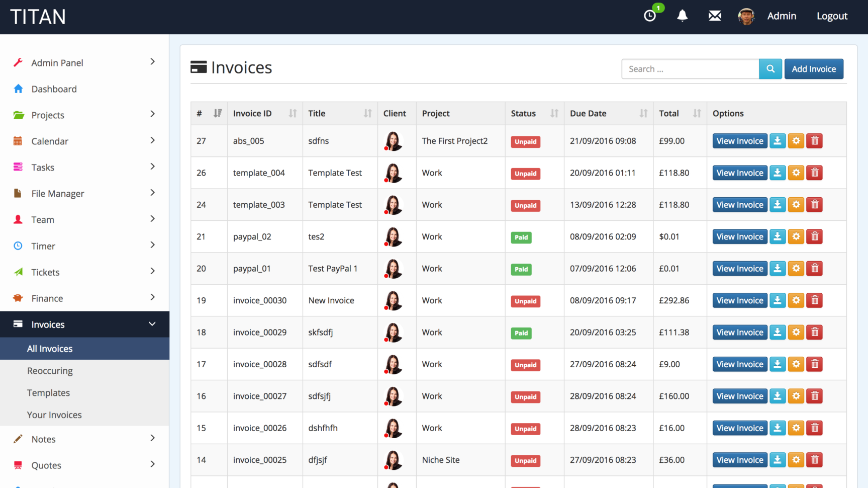Sort by Invoice ID column arrows
Viewport: 868px width, 488px height.
tap(293, 113)
